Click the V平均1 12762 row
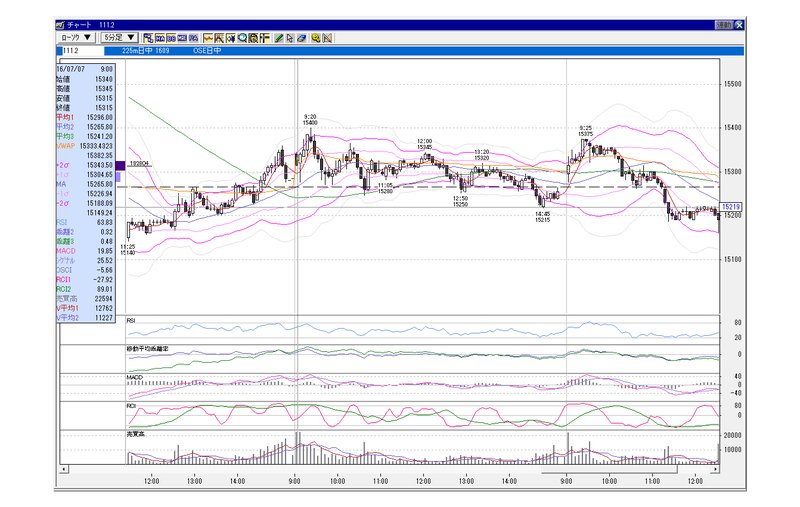The width and height of the screenshot is (800, 507). [85, 308]
